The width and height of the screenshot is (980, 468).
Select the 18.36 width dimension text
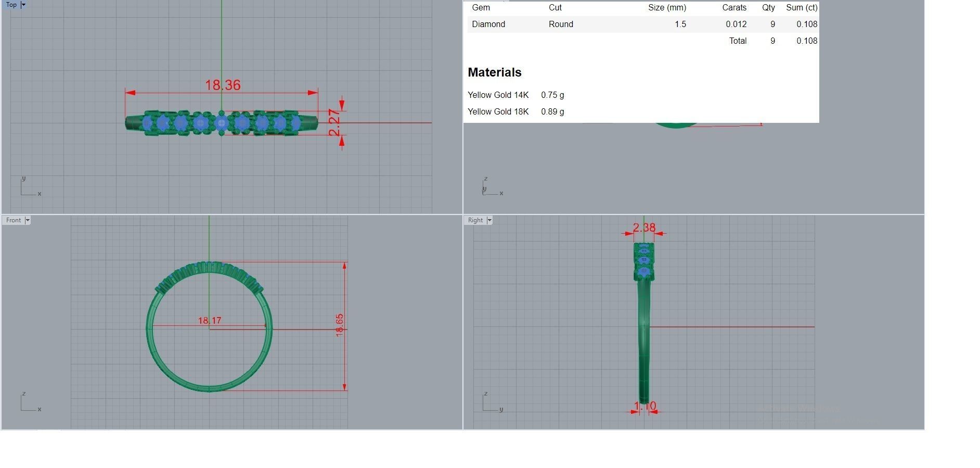click(x=223, y=85)
